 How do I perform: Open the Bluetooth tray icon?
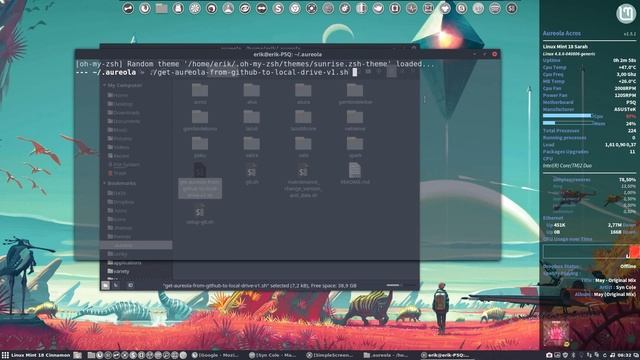[x=573, y=356]
